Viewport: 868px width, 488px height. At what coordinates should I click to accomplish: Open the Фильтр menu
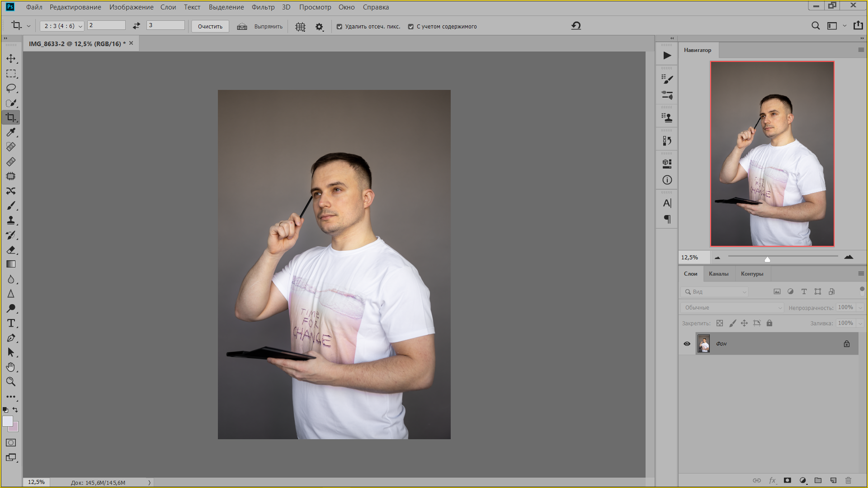(x=264, y=7)
